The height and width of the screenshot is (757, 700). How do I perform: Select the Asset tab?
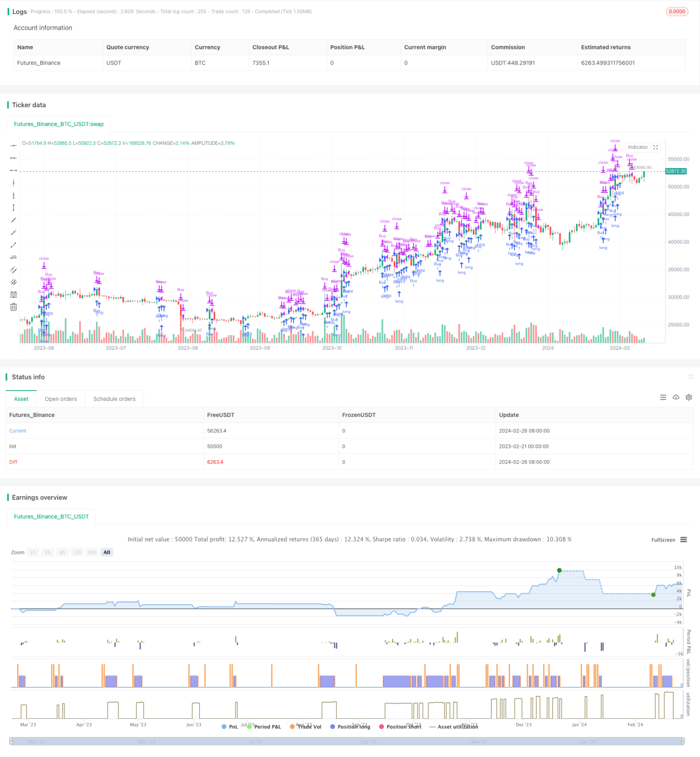coord(21,399)
